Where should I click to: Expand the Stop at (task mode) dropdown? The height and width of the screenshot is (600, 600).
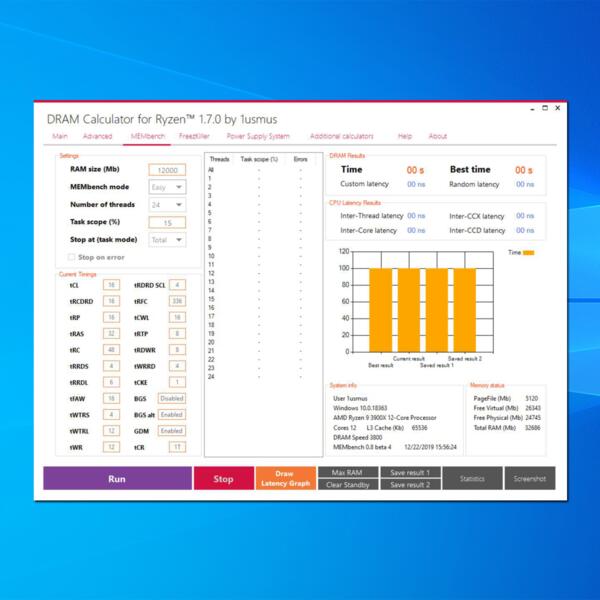coord(167,240)
